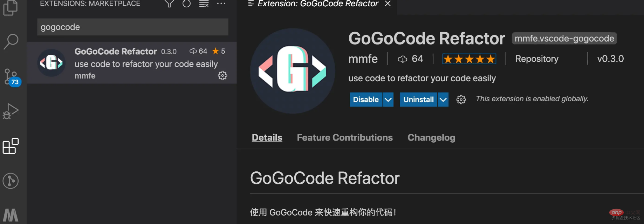Switch to the Changelog tab
Image resolution: width=644 pixels, height=224 pixels.
tap(431, 137)
